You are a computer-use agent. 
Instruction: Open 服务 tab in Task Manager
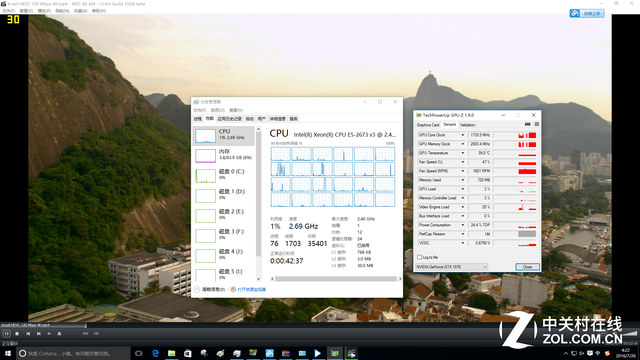point(293,119)
